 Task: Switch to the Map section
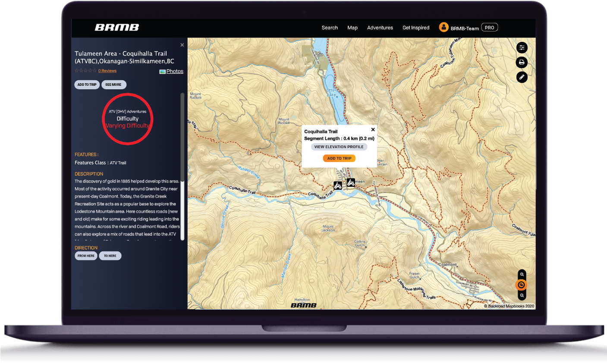point(352,28)
